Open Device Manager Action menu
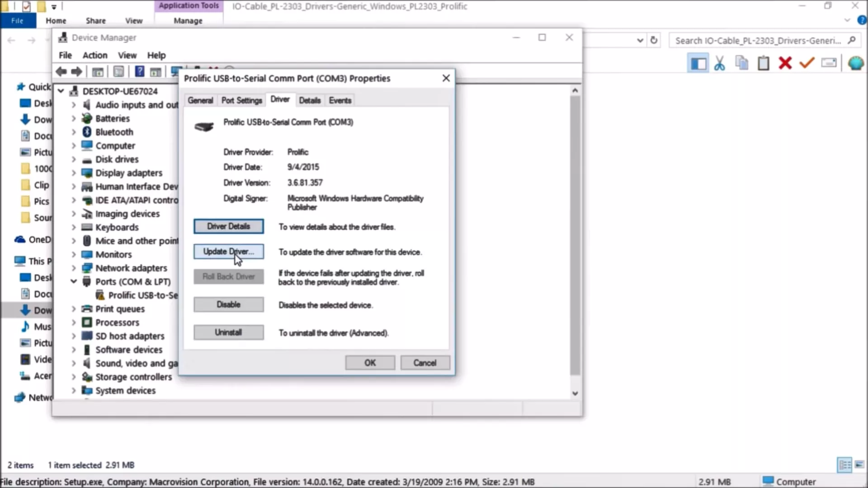 point(95,55)
